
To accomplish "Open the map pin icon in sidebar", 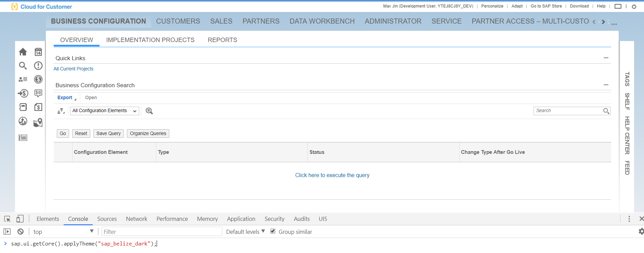I will click(38, 122).
